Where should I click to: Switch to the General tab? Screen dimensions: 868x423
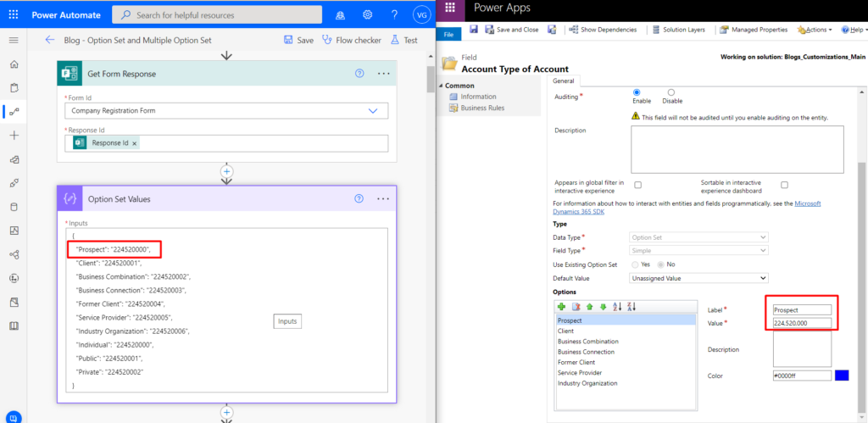564,81
